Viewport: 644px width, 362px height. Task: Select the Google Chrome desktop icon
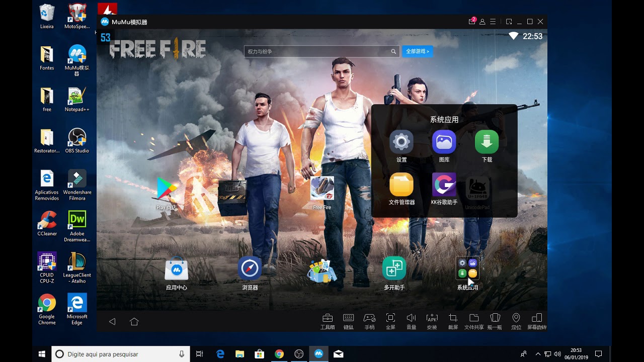(47, 309)
